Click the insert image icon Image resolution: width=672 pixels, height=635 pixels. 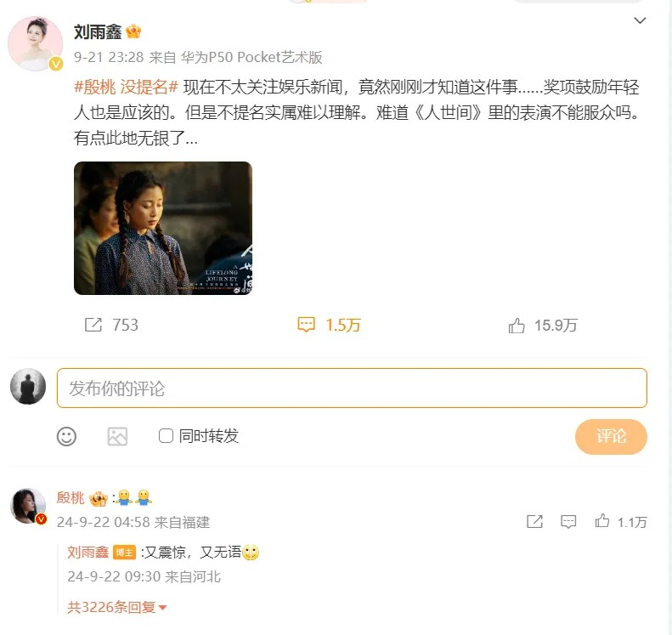[117, 436]
